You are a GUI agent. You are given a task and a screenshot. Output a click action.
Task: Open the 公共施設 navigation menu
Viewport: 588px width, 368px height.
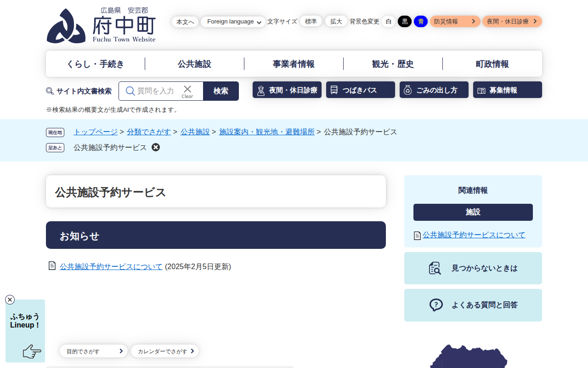194,64
